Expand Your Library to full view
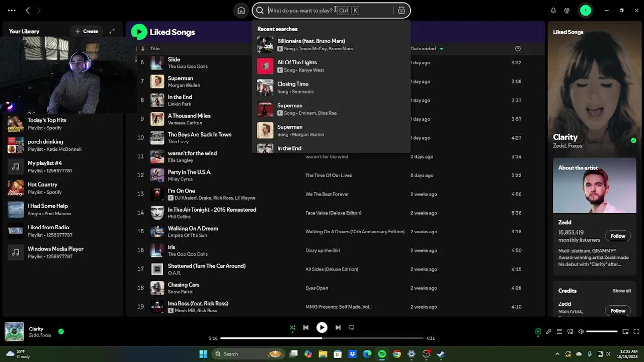The height and width of the screenshot is (362, 644). tap(112, 31)
